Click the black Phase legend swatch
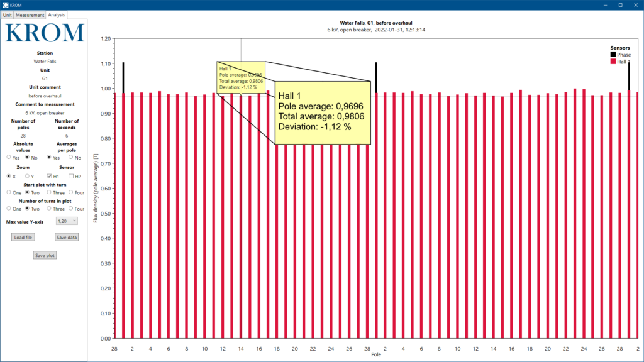Viewport: 644px width, 362px height. click(x=613, y=55)
